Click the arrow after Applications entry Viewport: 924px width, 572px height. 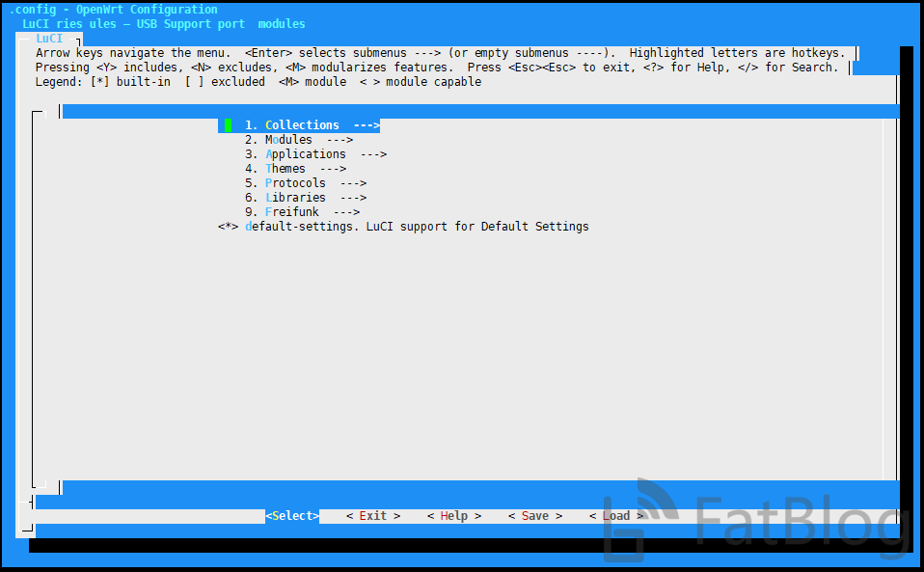373,153
